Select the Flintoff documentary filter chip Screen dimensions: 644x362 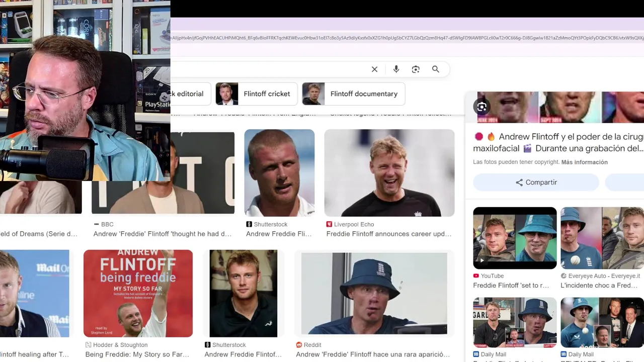[353, 94]
